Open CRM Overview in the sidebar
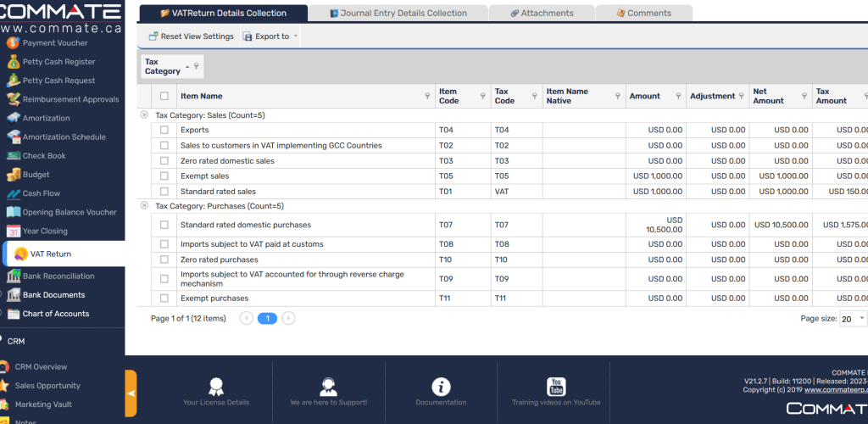This screenshot has height=424, width=868. 41,366
